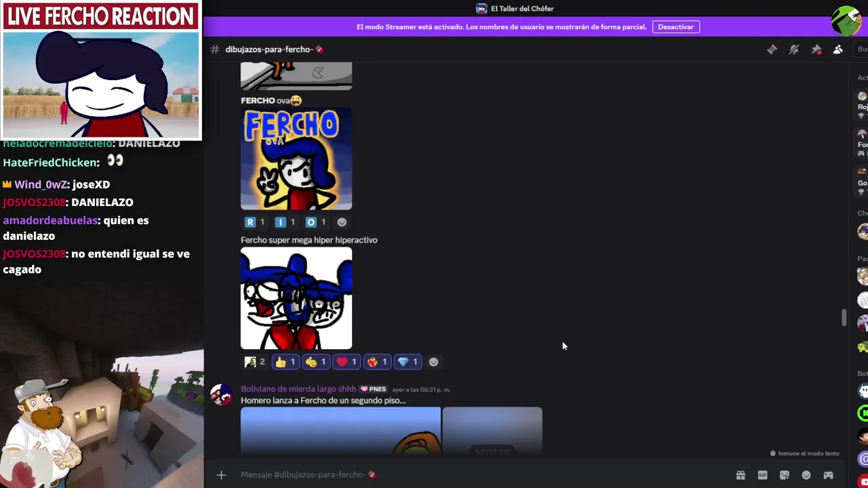
Task: Open the channel threads icon
Action: pos(772,49)
